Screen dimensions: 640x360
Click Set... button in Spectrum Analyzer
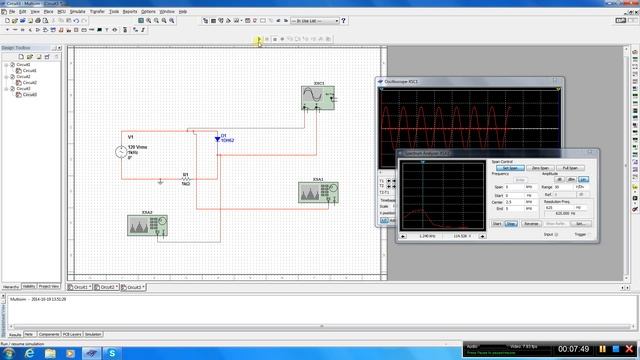[580, 224]
